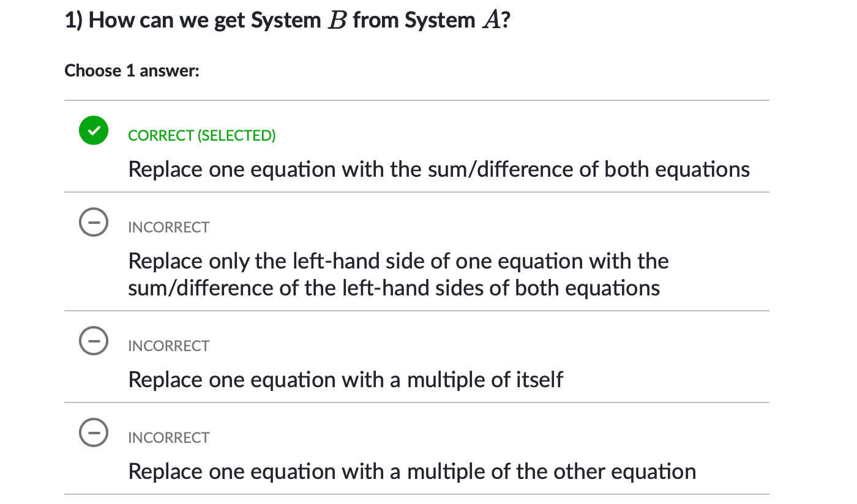This screenshot has width=857, height=504.
Task: Click INCORRECT label above 'multiple of itself' option
Action: (x=168, y=346)
